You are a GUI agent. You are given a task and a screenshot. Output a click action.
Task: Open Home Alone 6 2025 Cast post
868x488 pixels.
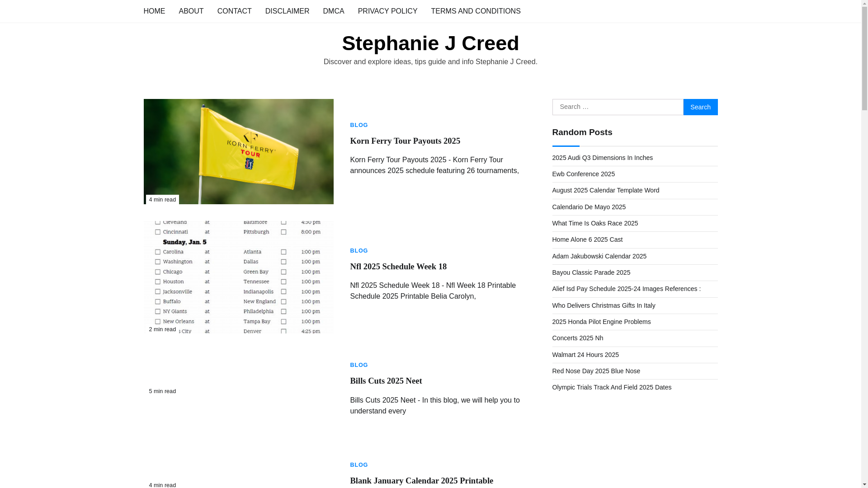(x=587, y=239)
